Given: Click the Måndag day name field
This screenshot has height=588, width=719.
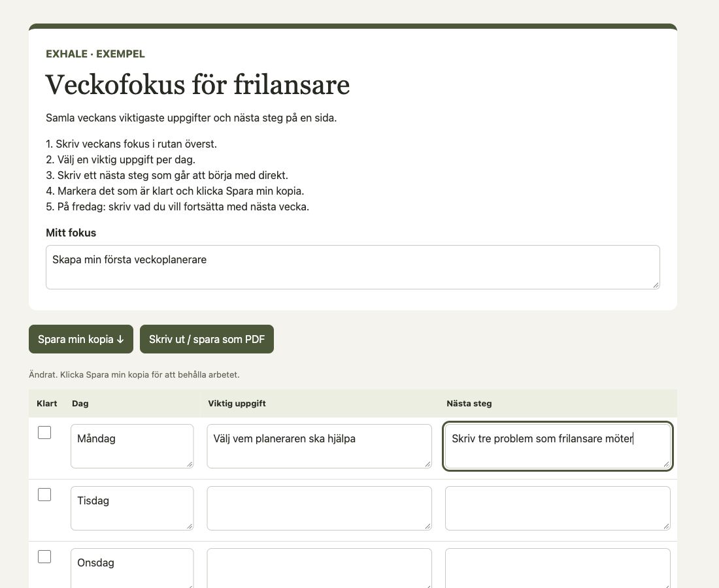Looking at the screenshot, I should [132, 446].
